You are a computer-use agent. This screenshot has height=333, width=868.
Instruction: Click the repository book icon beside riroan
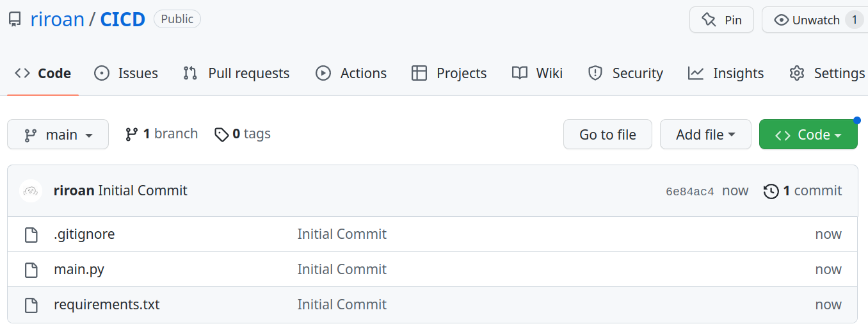(15, 19)
